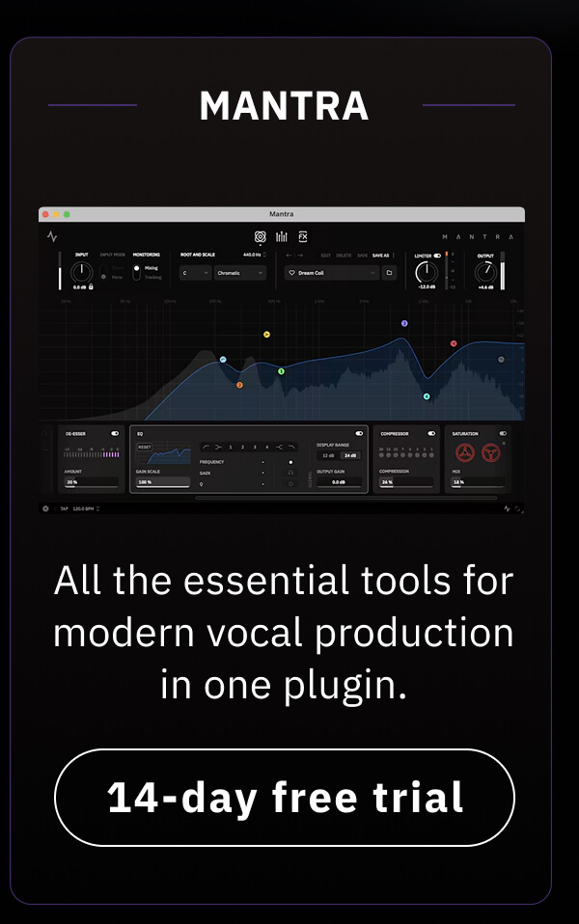
Task: Click the Limiter threshold knob
Action: coord(427,273)
